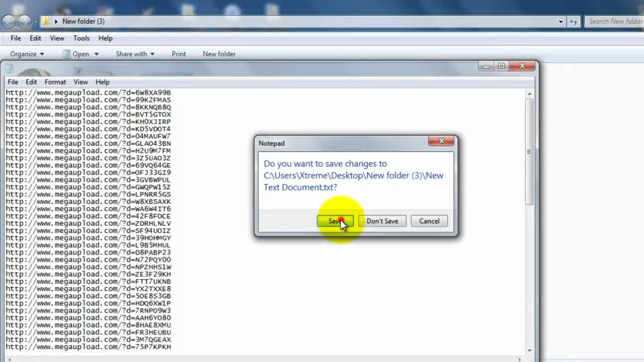Choose Don't Save in the dialog

pyautogui.click(x=382, y=221)
